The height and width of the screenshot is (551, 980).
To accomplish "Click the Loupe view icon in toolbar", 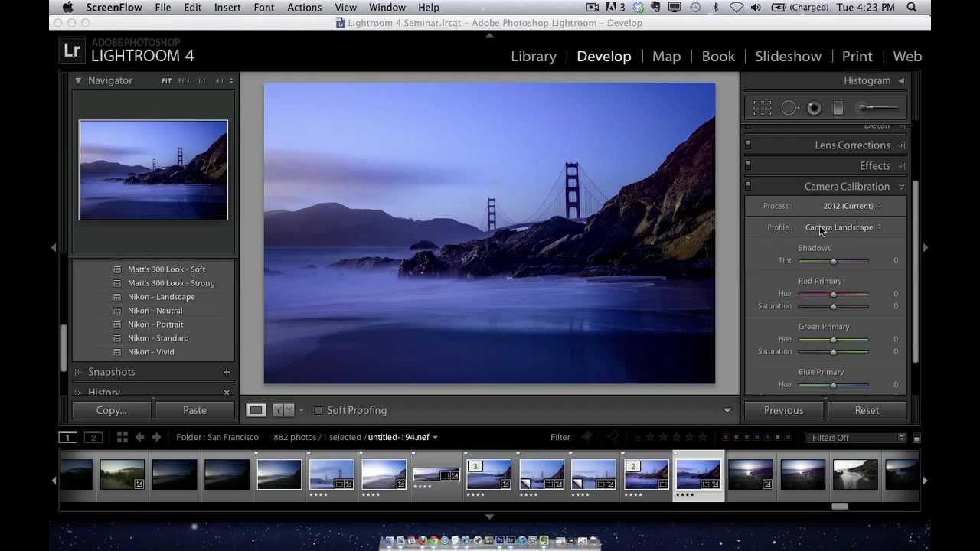I will click(x=256, y=410).
